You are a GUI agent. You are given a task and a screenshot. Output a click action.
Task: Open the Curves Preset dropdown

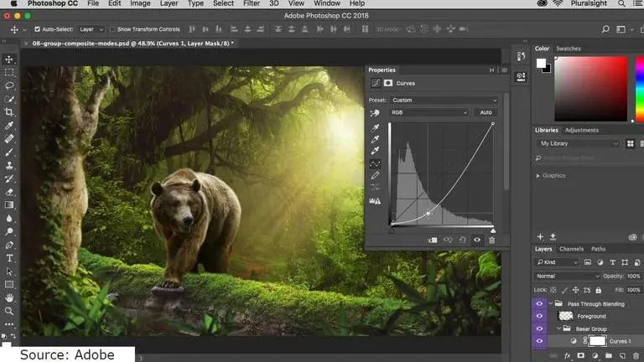(444, 100)
